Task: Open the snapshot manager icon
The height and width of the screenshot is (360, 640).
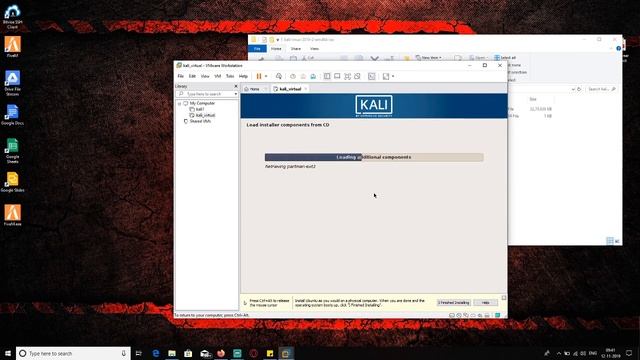Action: (313, 76)
